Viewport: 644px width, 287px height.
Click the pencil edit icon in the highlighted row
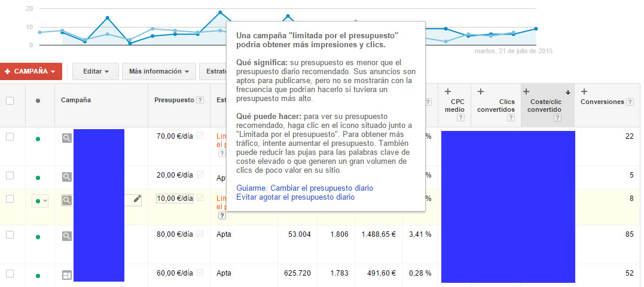click(138, 199)
